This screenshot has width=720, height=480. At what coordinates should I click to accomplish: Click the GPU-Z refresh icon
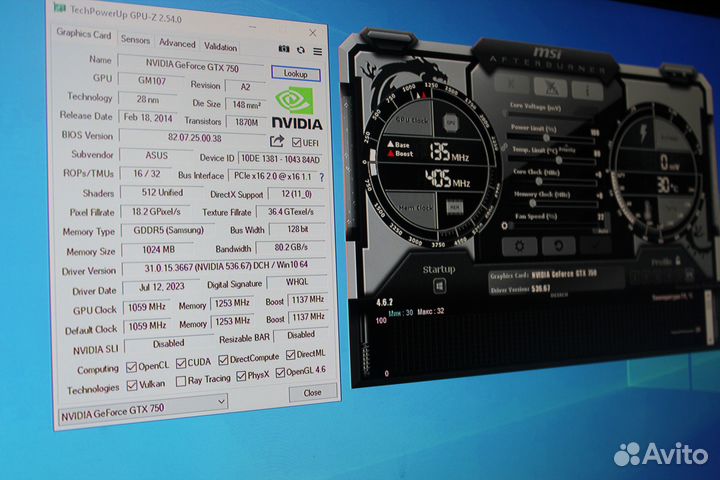click(x=301, y=50)
